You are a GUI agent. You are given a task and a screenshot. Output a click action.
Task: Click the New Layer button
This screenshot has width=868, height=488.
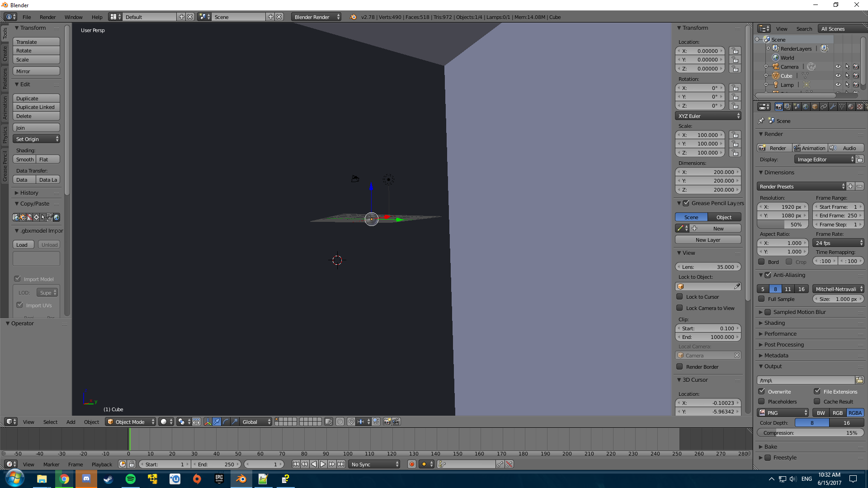(708, 239)
